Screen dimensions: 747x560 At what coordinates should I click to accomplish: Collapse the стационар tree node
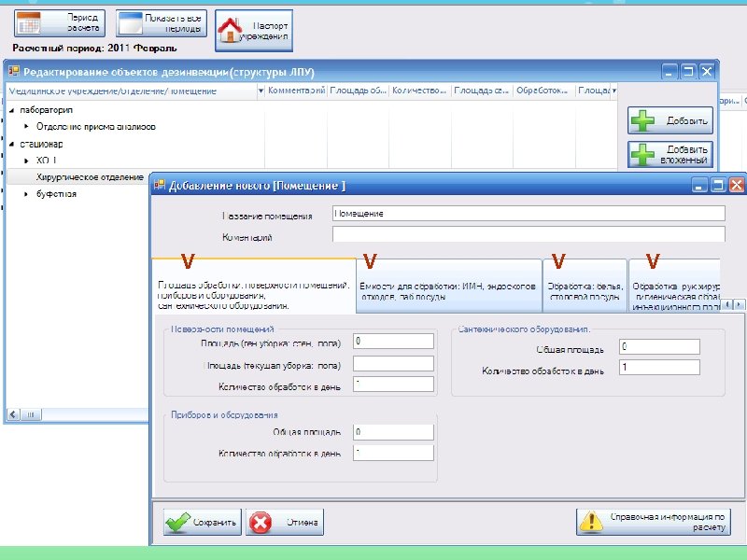(12, 144)
